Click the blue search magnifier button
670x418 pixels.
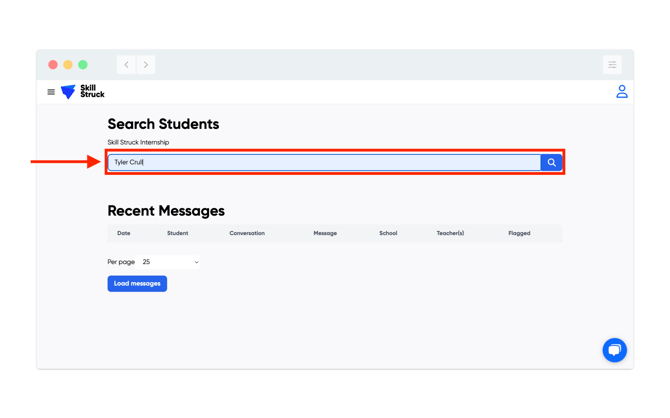tap(551, 162)
